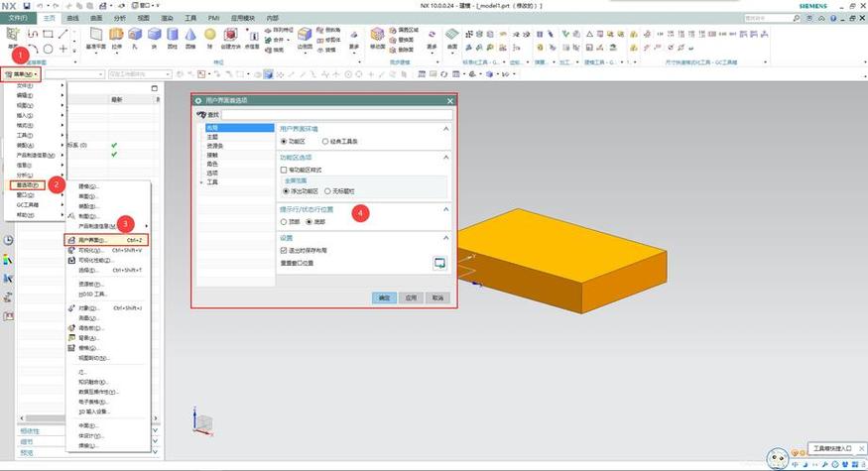Switch to the Analysis (分析) ribbon tab
868x471 pixels.
tap(120, 18)
